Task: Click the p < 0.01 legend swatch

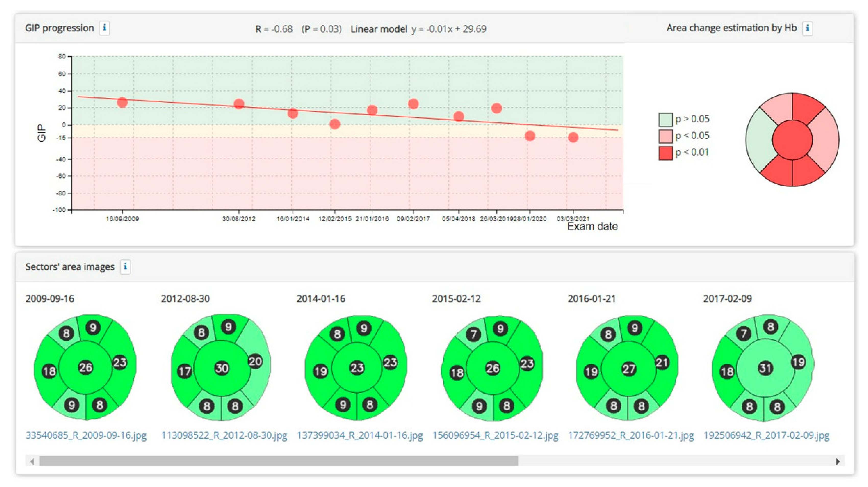Action: tap(666, 153)
